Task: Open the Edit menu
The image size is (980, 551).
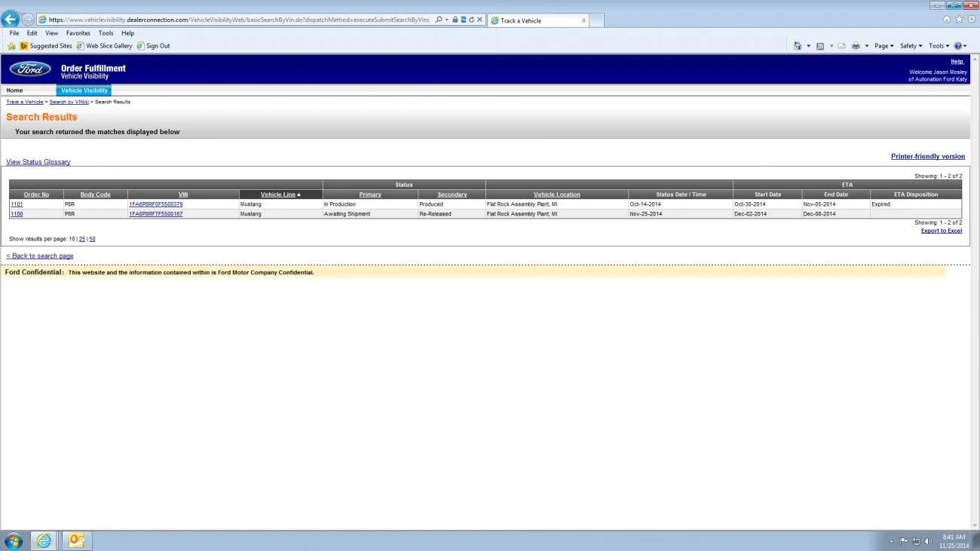Action: pos(32,33)
